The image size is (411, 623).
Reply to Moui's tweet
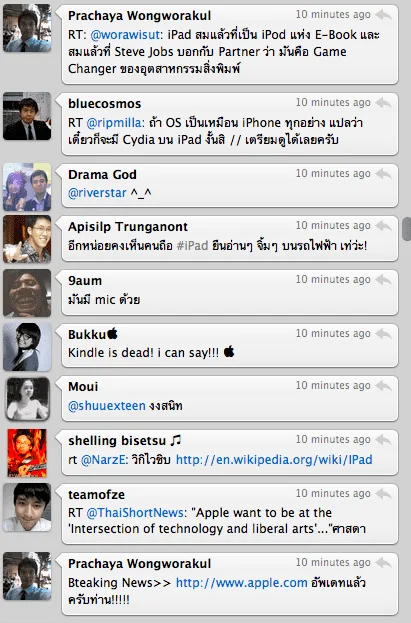coord(383,385)
